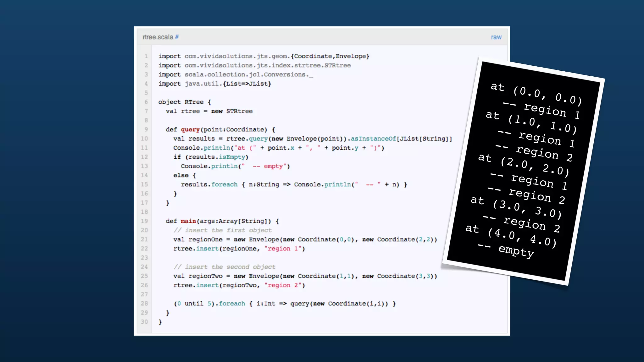Click the query function definition name
This screenshot has height=362, width=644.
(190, 129)
